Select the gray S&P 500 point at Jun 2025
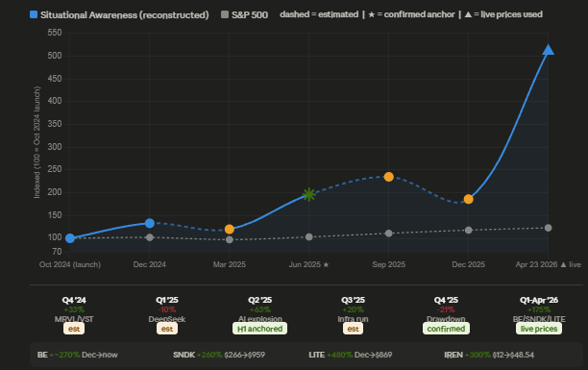Viewport: 588px width, 370px height. [x=309, y=237]
